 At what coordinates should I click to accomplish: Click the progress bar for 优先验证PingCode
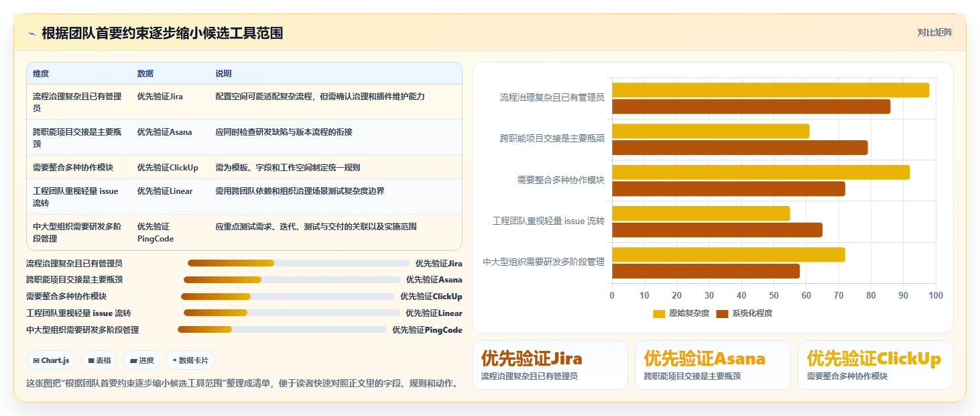tap(282, 329)
